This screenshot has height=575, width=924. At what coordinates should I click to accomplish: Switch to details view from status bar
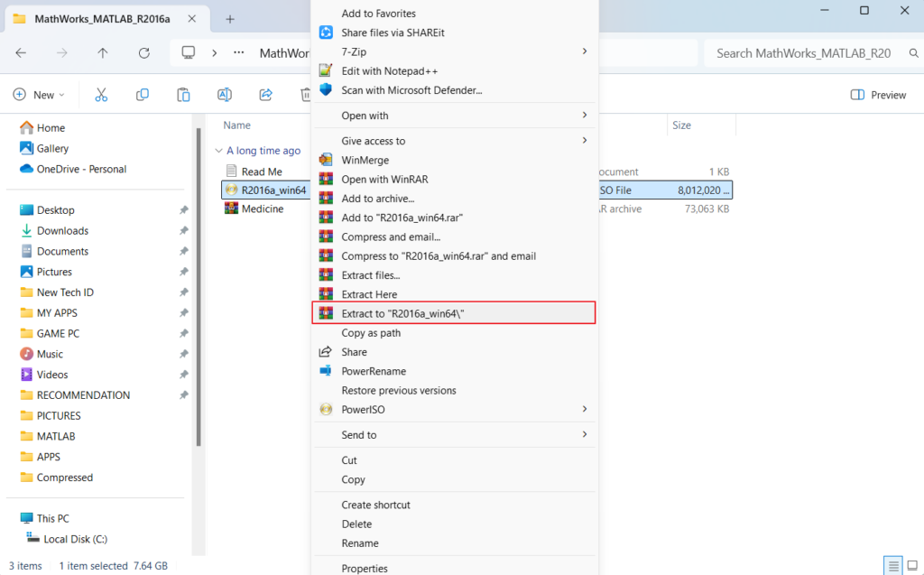click(893, 565)
